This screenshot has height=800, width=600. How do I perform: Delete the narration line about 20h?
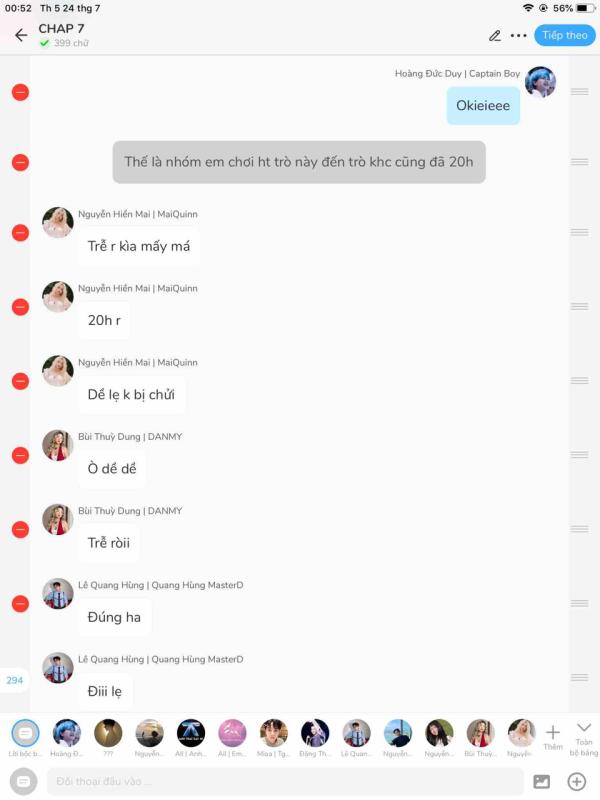point(20,162)
